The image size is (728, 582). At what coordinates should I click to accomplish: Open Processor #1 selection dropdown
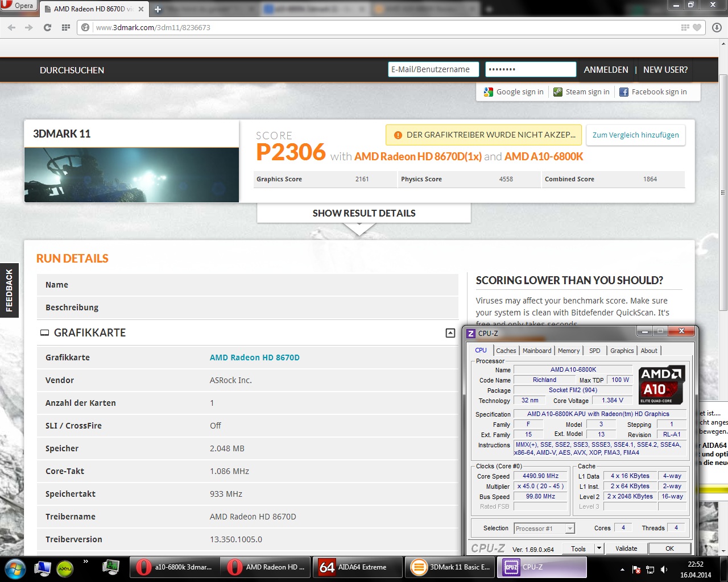(544, 529)
